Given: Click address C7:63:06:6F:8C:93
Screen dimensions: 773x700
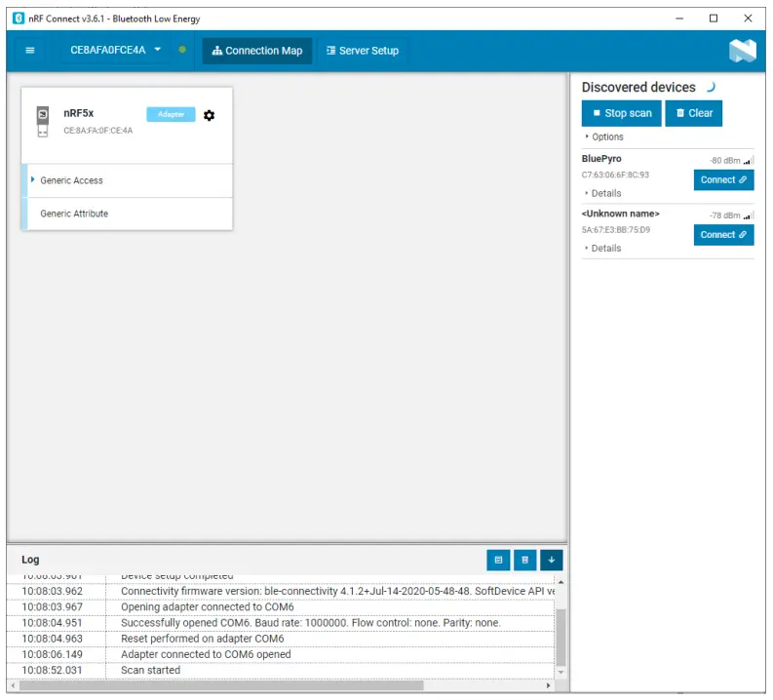Looking at the screenshot, I should (615, 175).
